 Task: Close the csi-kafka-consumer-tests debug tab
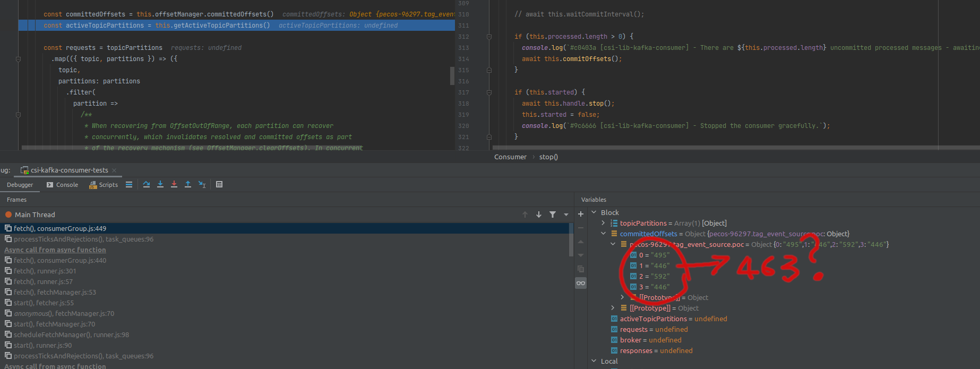tap(114, 170)
